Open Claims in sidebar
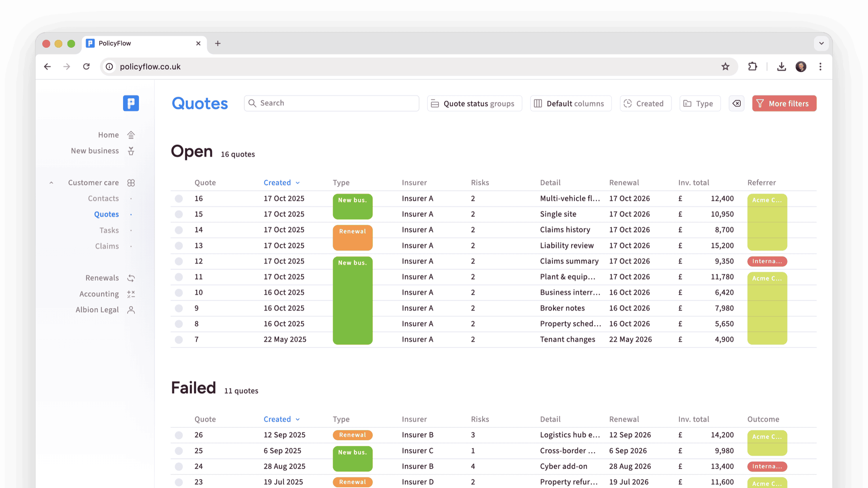Viewport: 868px width, 488px height. [107, 246]
